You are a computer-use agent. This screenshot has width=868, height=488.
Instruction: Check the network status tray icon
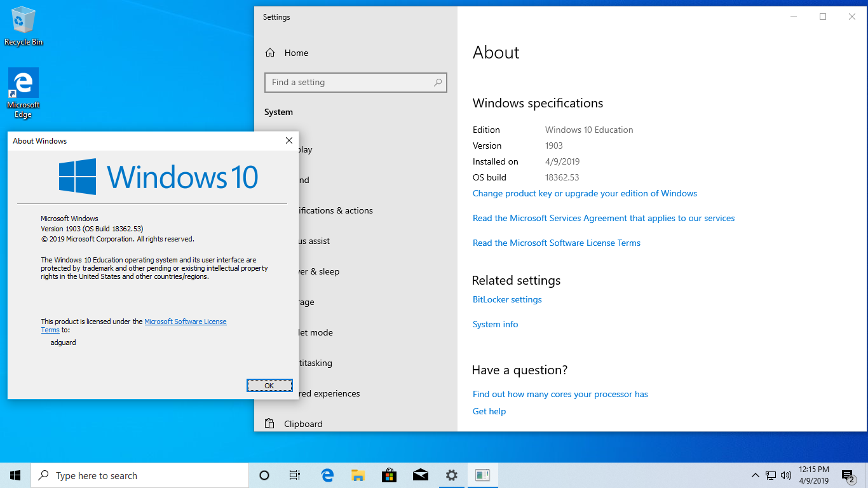point(771,475)
